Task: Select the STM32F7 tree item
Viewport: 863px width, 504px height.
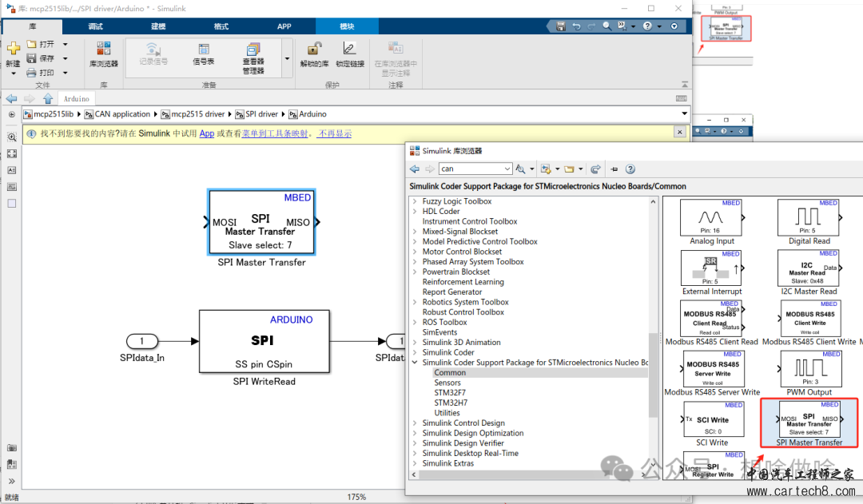Action: (x=450, y=393)
